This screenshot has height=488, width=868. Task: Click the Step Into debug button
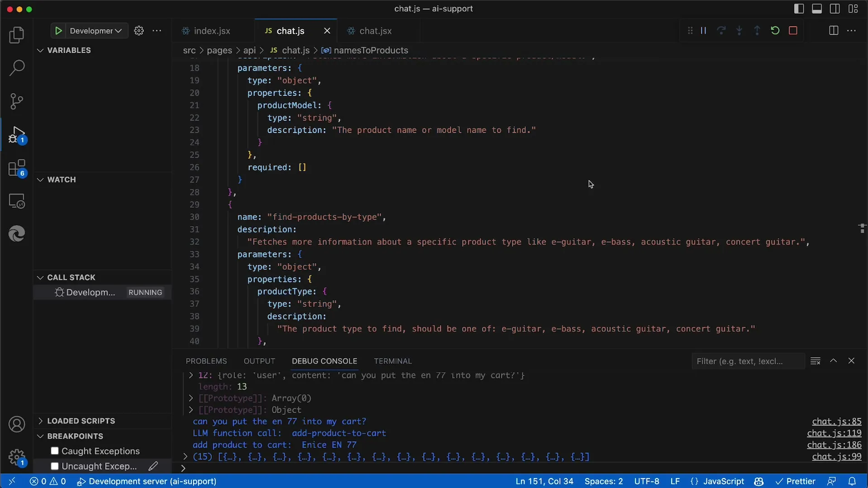tap(739, 31)
